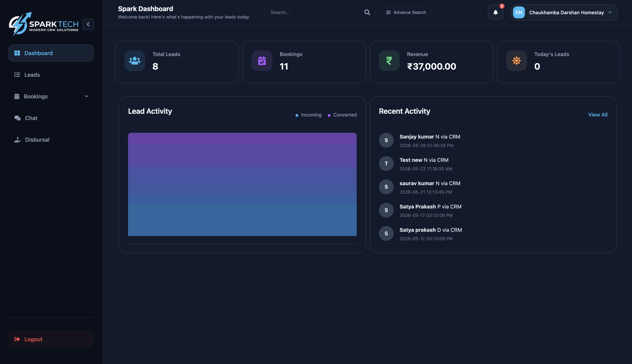Screen dimensions: 632x364
Task: Click the CH profile avatar
Action: click(519, 12)
